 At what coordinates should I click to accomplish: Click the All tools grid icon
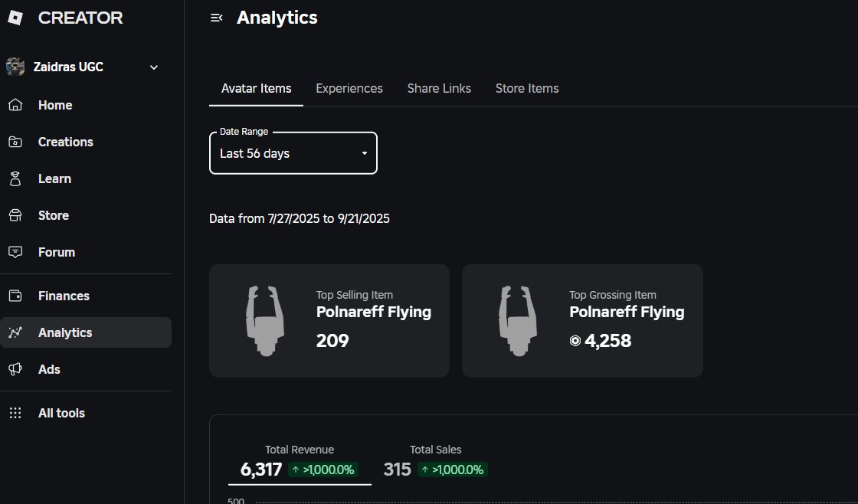(15, 413)
